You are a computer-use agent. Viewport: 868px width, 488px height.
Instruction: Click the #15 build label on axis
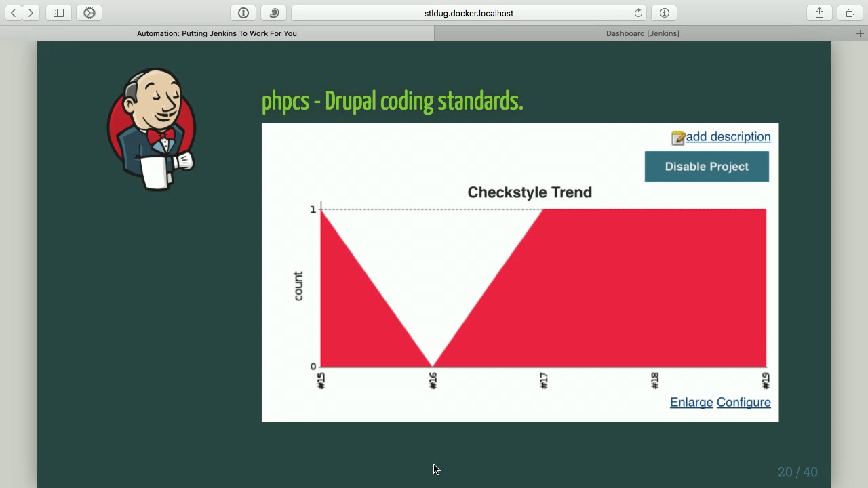[x=321, y=381]
